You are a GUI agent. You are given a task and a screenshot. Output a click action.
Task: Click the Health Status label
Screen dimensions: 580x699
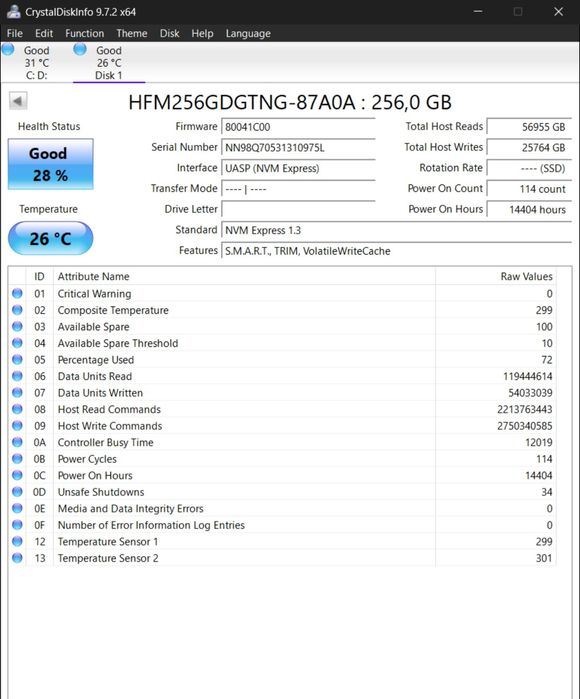click(x=49, y=126)
